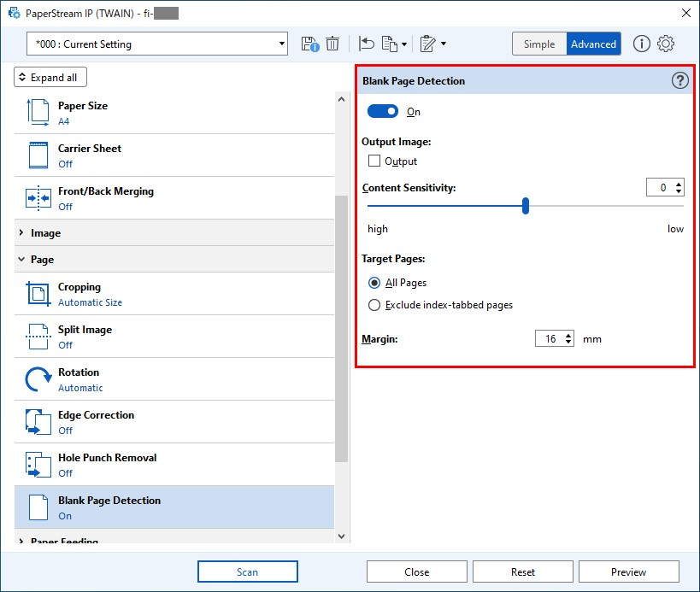This screenshot has height=592, width=700.
Task: Open the Current Setting profile dropdown
Action: (x=158, y=44)
